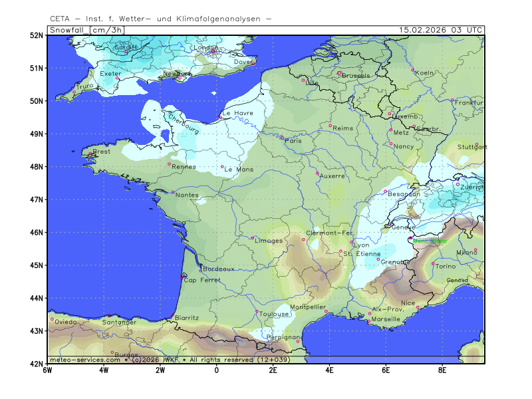Image resolution: width=532 pixels, height=399 pixels.
Task: Pick the Brest city marker
Action: point(90,154)
